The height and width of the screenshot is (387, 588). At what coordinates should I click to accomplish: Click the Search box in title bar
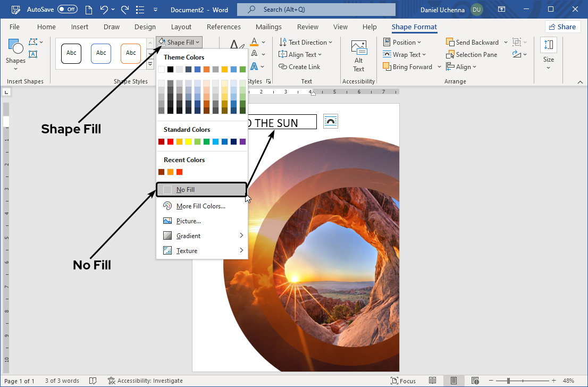click(x=316, y=10)
